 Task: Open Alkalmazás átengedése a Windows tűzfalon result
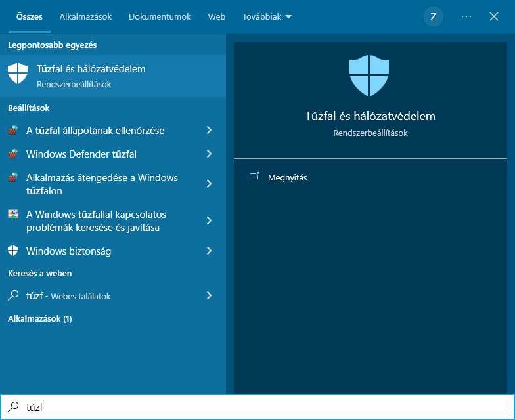pos(113,184)
